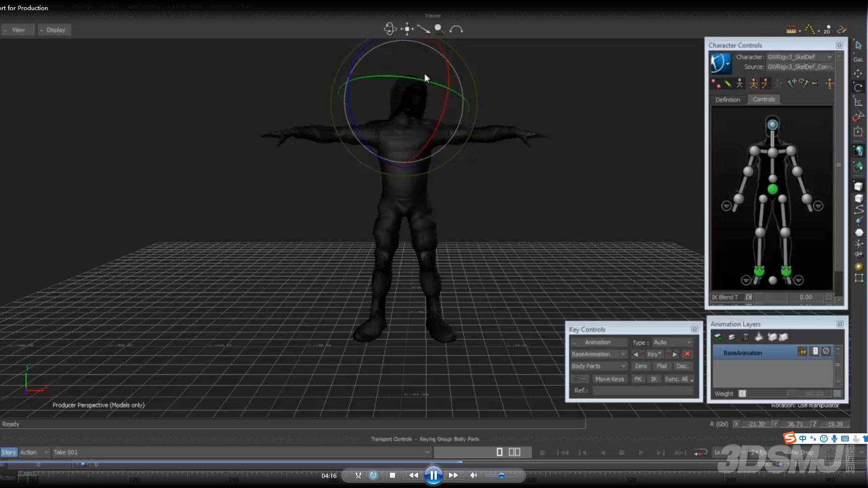This screenshot has width=868, height=488.
Task: Pause the video with the round button
Action: 433,475
